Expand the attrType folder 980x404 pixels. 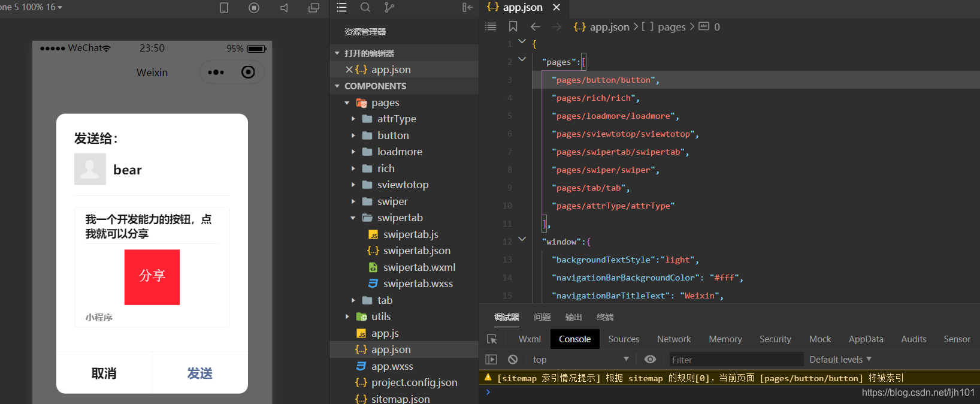pos(353,119)
